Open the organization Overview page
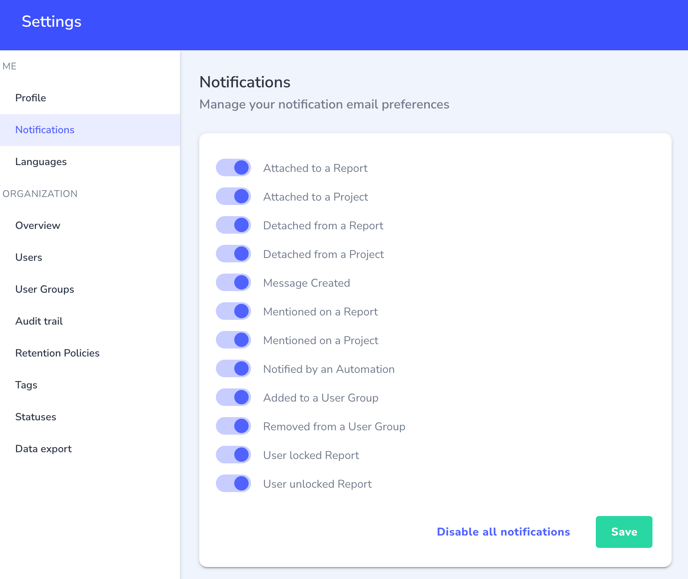Image resolution: width=688 pixels, height=579 pixels. [38, 226]
